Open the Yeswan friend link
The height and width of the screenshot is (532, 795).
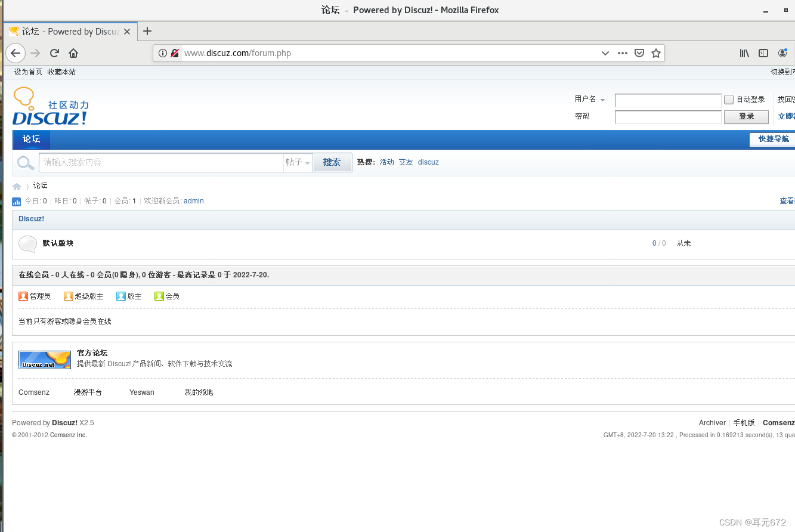coord(142,392)
